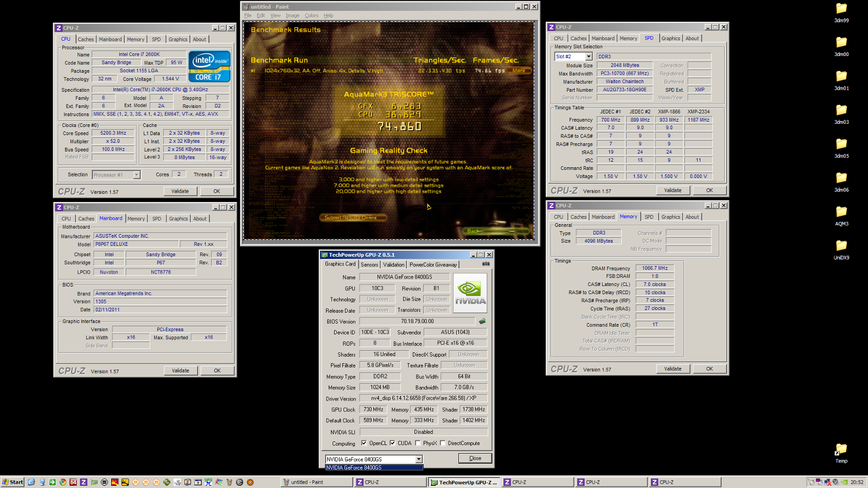Viewport: 868px width, 488px height.
Task: Open the Paint Colors menu
Action: click(312, 16)
